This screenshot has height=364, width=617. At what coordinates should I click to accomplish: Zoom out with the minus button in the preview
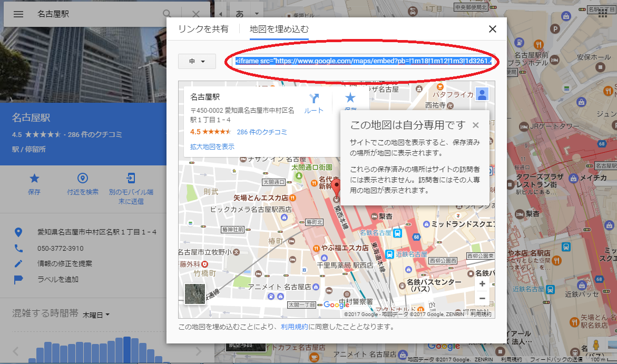(x=482, y=298)
